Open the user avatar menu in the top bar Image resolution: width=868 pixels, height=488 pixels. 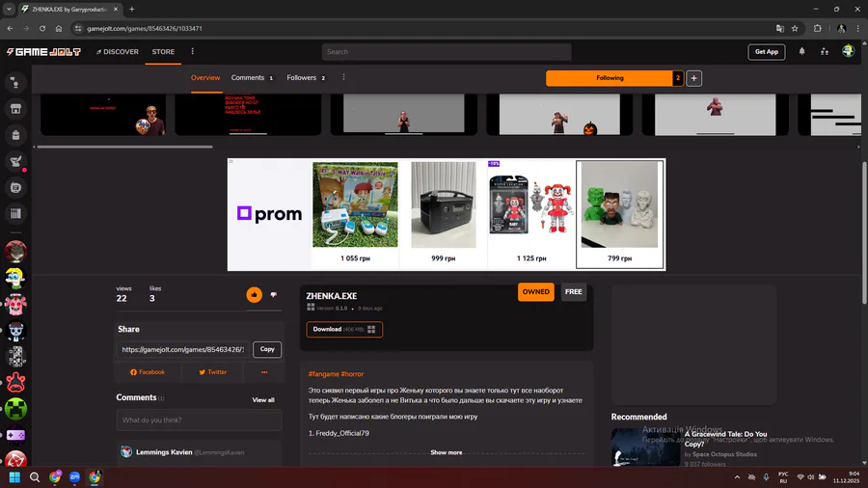[848, 51]
